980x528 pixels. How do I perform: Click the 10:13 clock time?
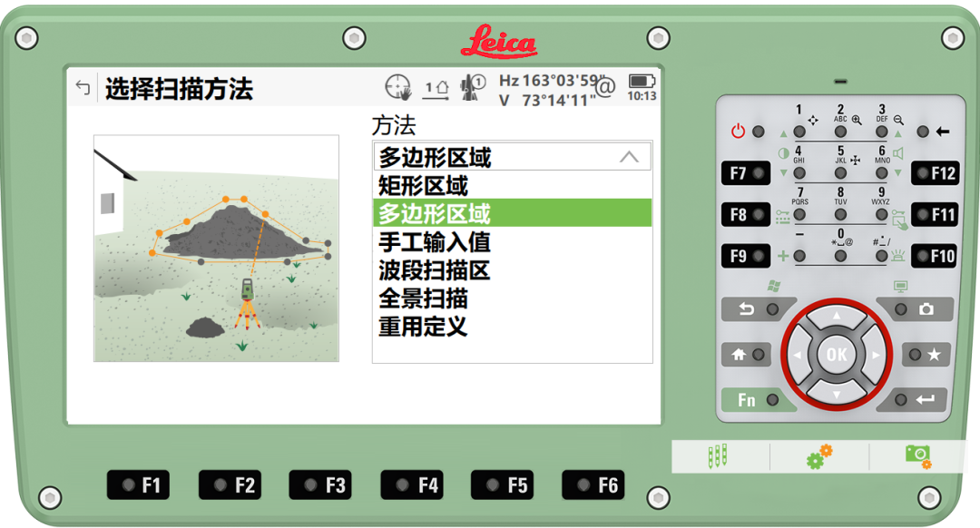coord(642,96)
